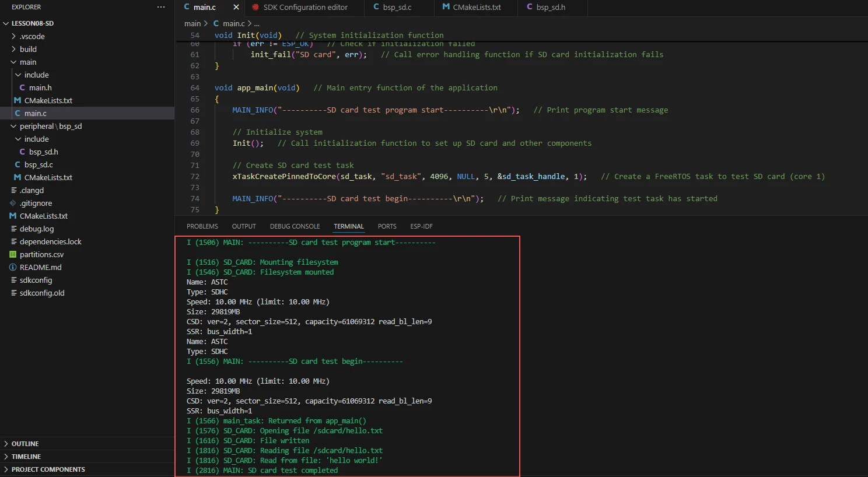This screenshot has width=868, height=477.
Task: Click the README.md info icon
Action: [x=13, y=267]
